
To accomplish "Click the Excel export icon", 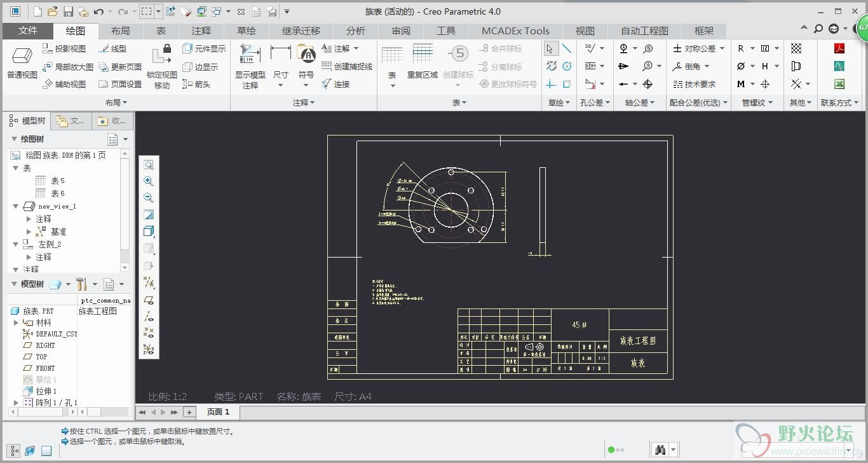I will point(839,84).
